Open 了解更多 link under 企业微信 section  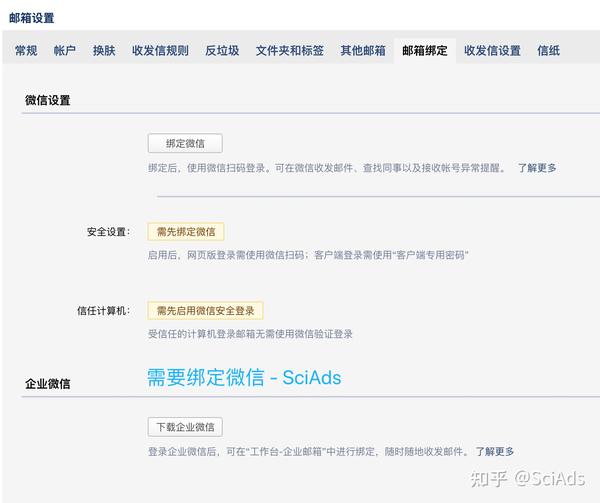click(x=494, y=452)
